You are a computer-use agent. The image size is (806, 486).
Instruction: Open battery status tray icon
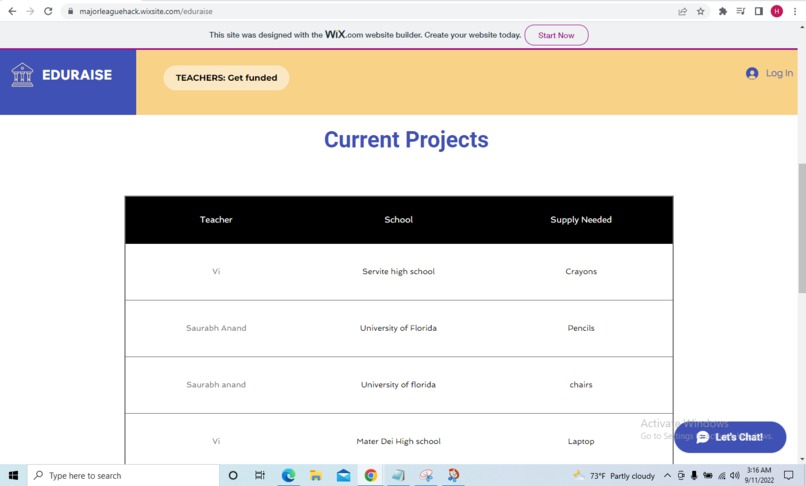point(708,476)
